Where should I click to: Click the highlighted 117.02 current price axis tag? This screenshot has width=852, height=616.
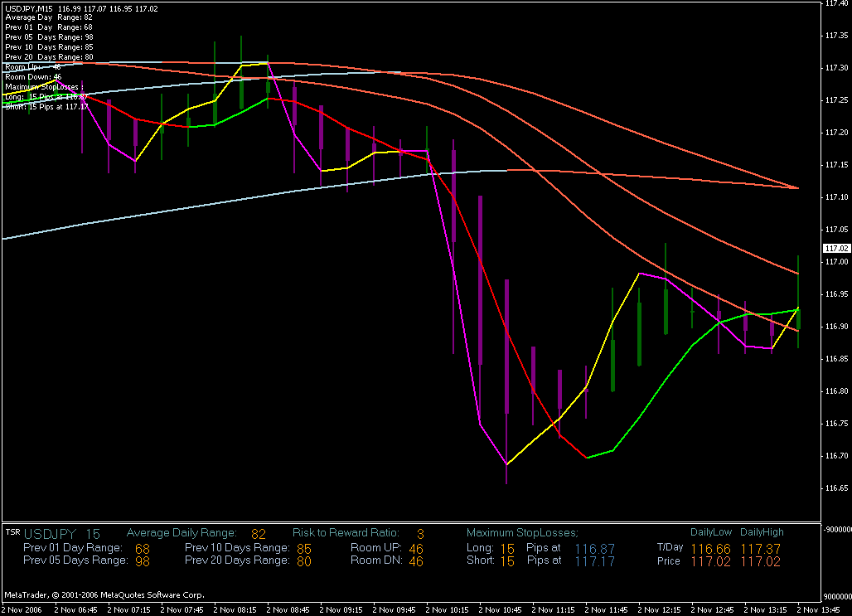[x=836, y=249]
